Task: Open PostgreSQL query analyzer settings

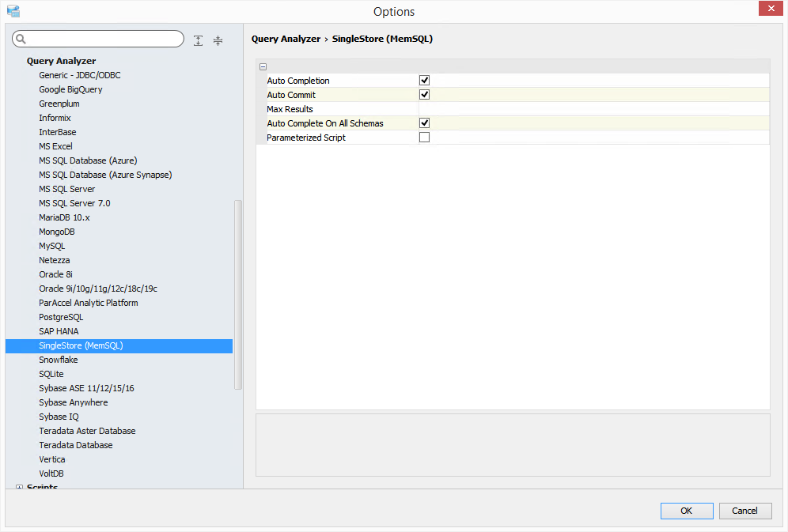Action: pyautogui.click(x=61, y=317)
